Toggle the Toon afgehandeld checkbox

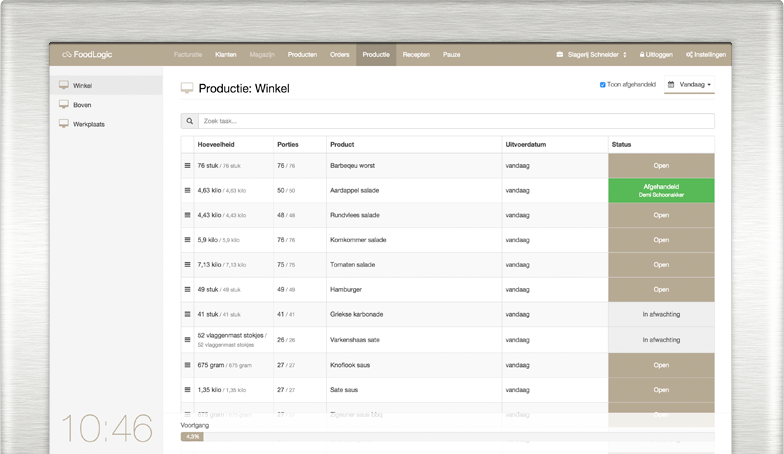(602, 84)
